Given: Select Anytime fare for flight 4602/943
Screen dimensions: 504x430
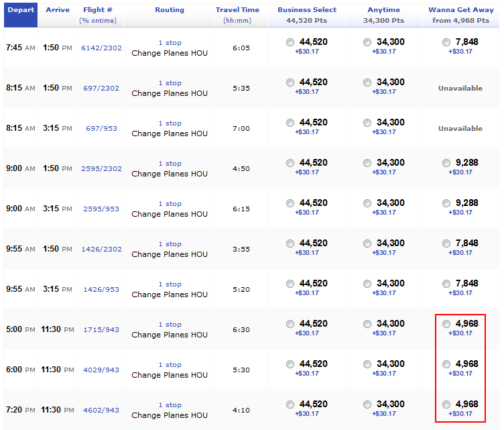Looking at the screenshot, I should (x=367, y=405).
